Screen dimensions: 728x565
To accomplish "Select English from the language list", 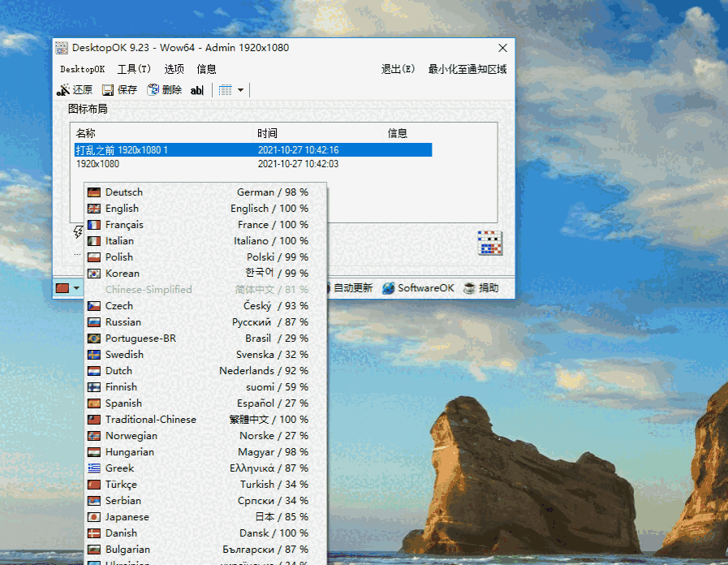I will pos(122,208).
